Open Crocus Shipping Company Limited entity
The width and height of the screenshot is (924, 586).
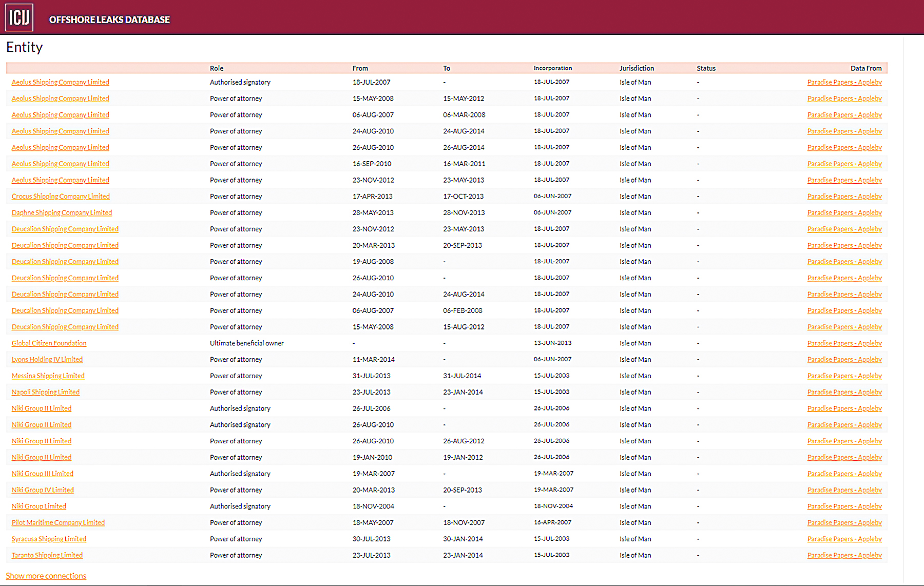click(61, 197)
